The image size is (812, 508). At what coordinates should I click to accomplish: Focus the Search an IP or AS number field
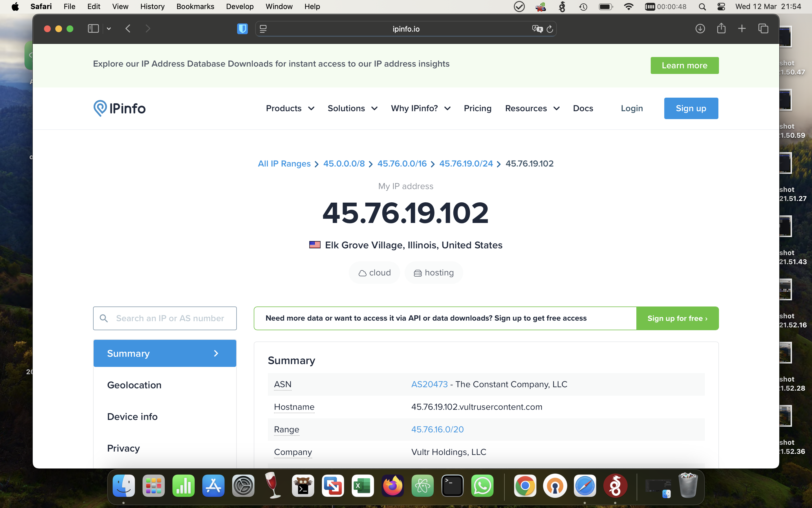click(x=165, y=318)
